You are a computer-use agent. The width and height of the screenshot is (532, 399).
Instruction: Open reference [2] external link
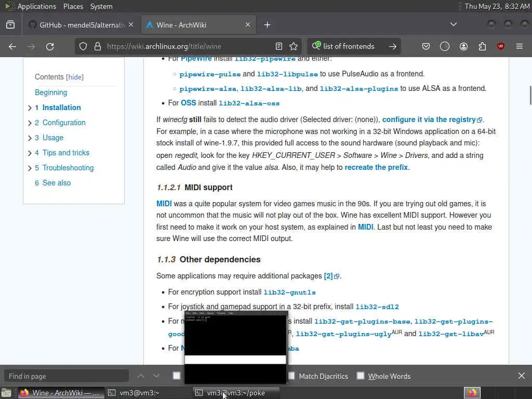(x=331, y=276)
